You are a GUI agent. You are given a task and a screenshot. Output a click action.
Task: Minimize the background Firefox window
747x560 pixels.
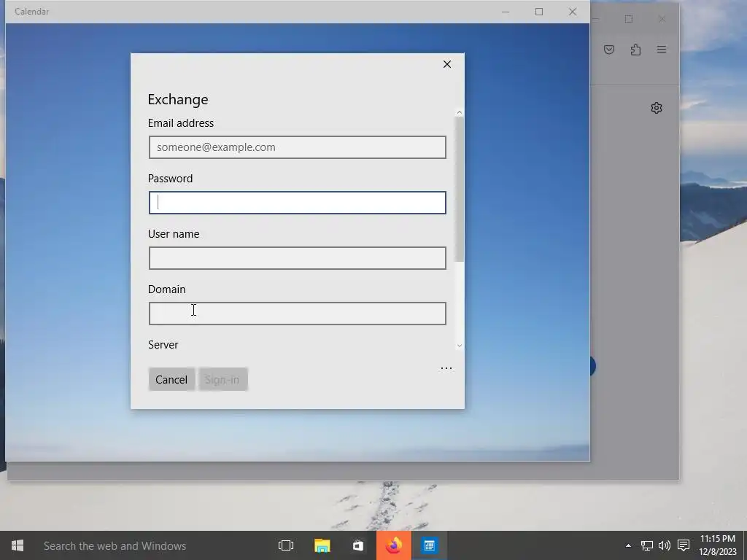coord(595,19)
